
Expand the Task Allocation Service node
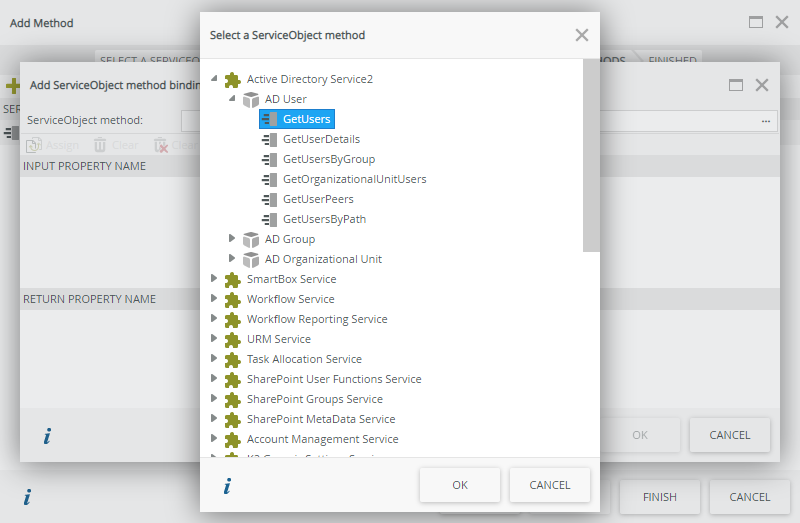pos(214,359)
